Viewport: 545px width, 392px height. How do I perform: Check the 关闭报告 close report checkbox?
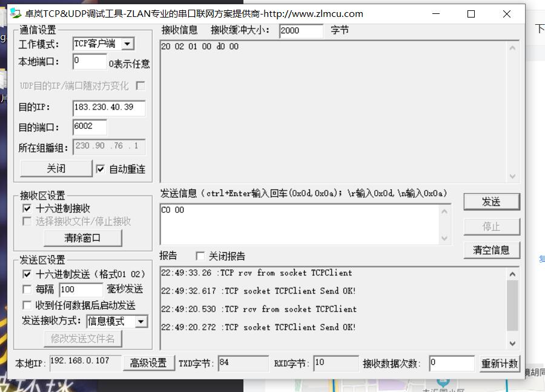tap(200, 256)
